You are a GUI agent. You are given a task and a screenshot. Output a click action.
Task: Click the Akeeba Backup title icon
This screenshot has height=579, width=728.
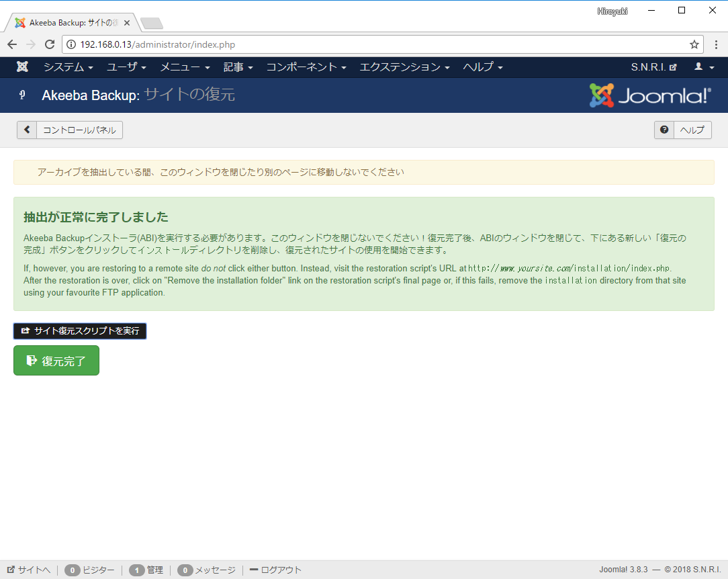click(21, 95)
